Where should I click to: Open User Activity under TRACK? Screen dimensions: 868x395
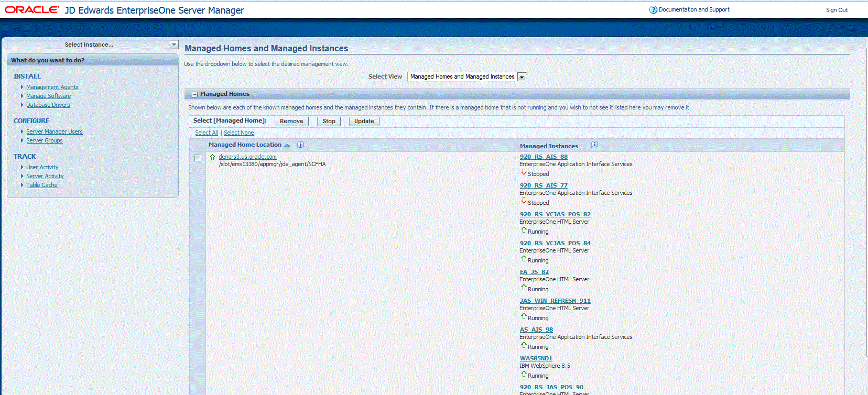point(42,168)
